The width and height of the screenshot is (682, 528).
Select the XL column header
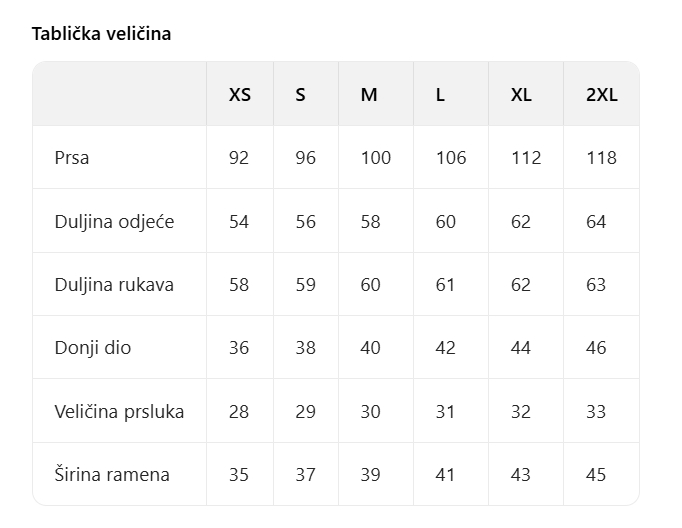(x=521, y=95)
